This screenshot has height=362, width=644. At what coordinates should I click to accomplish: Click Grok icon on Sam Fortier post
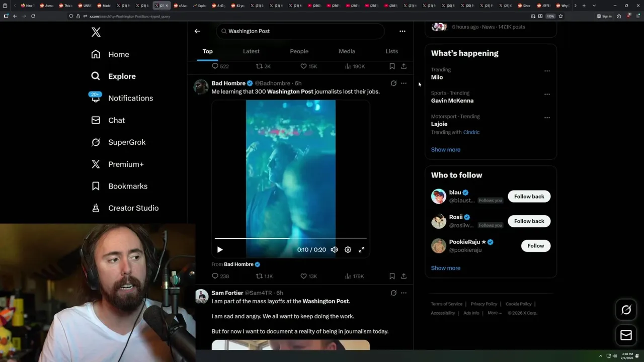point(393,293)
